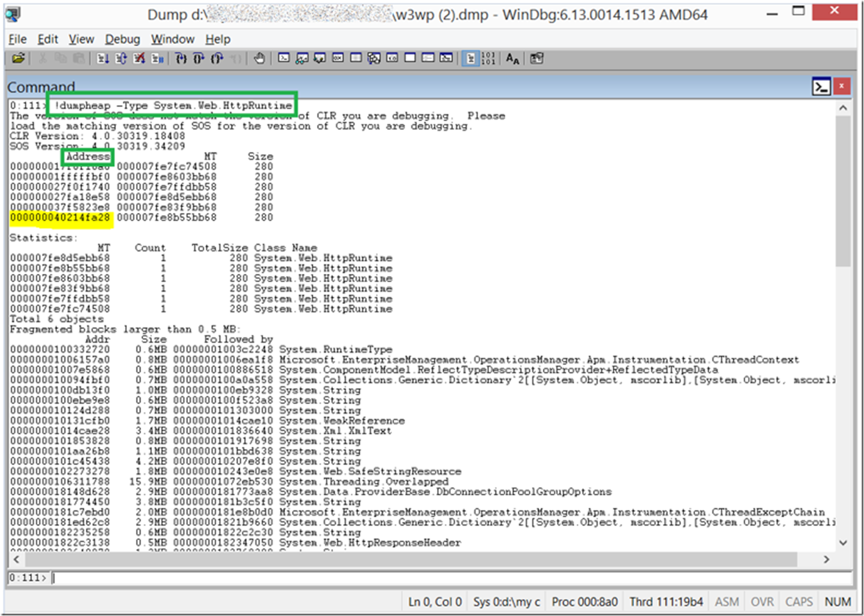Click MT value 000007fe8603bb68 in address list
The height and width of the screenshot is (616, 864).
[x=167, y=177]
